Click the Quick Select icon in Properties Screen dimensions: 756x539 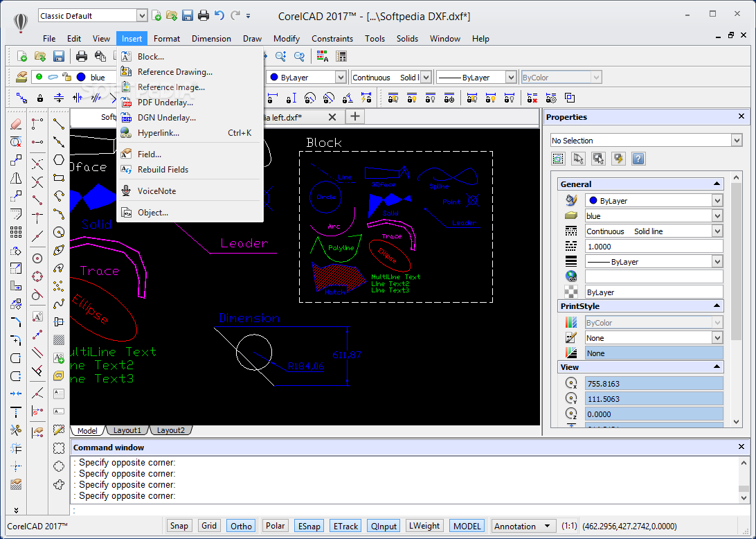coord(618,158)
